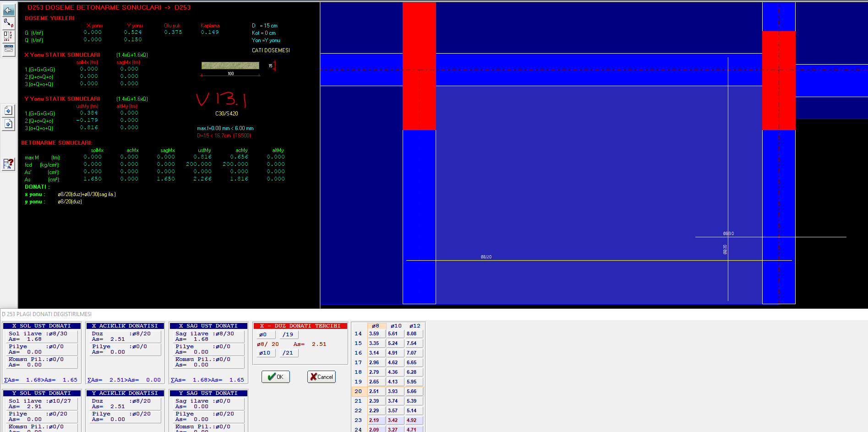Viewport: 868px width, 432px height.
Task: Open the help query icon with question mark
Action: coord(8,164)
